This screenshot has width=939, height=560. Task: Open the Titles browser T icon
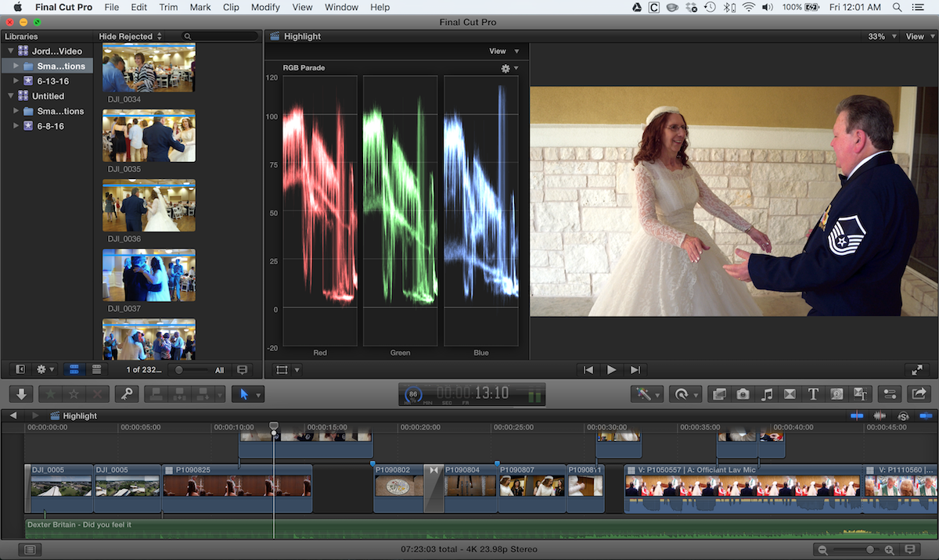(813, 393)
